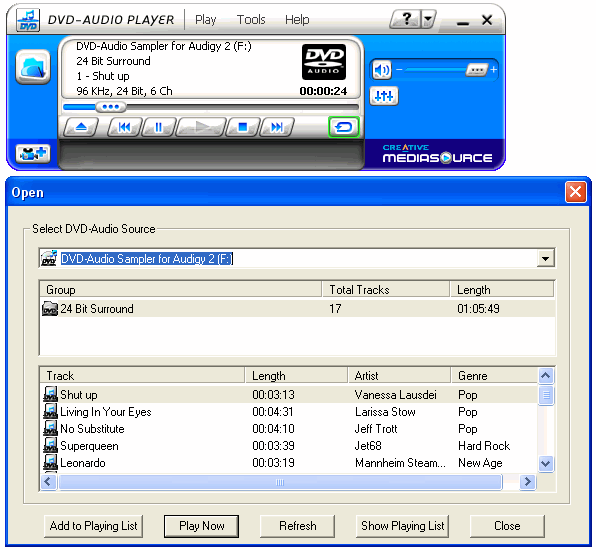Open the dropdown arrow next to help icon
Viewport: 596px width, 549px height.
[x=428, y=19]
